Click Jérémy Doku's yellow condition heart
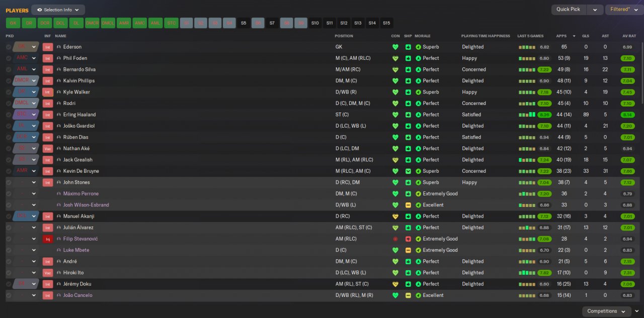This screenshot has height=318, width=644. click(x=395, y=284)
